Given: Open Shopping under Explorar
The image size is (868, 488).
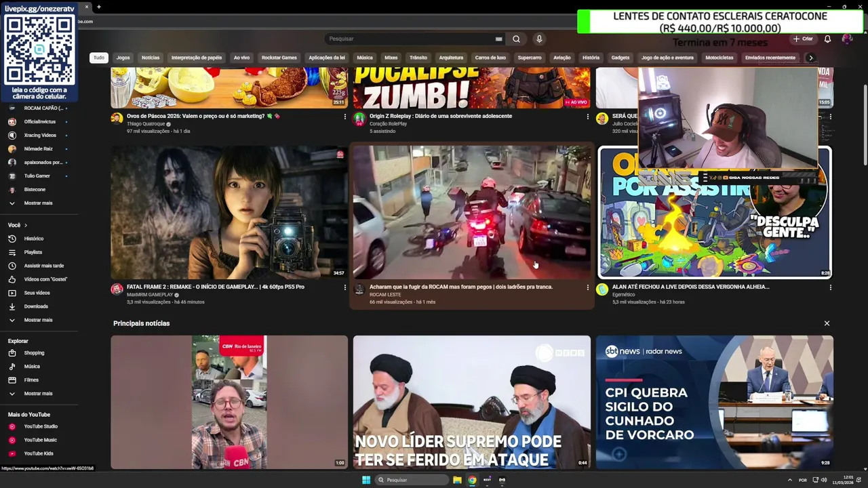Looking at the screenshot, I should 34,352.
